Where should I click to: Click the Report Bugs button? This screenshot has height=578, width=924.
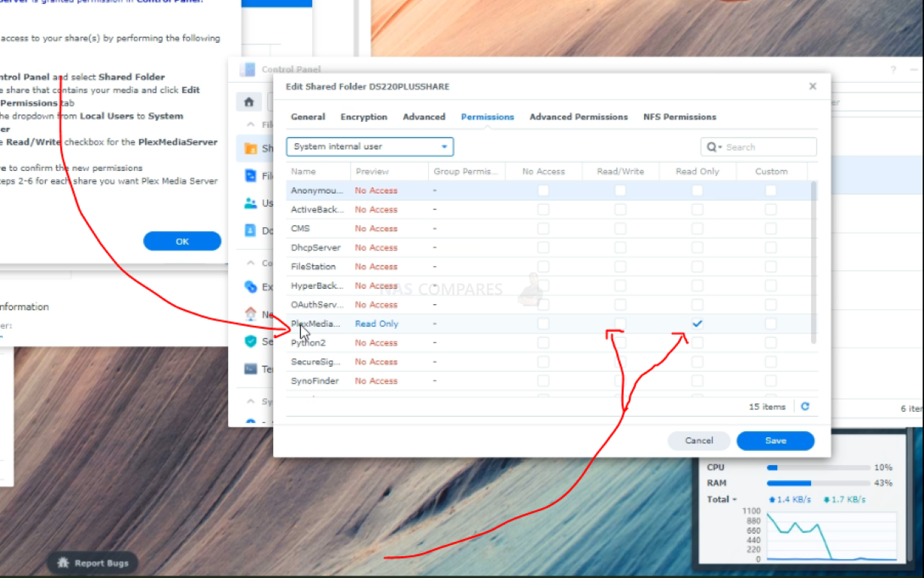click(93, 563)
